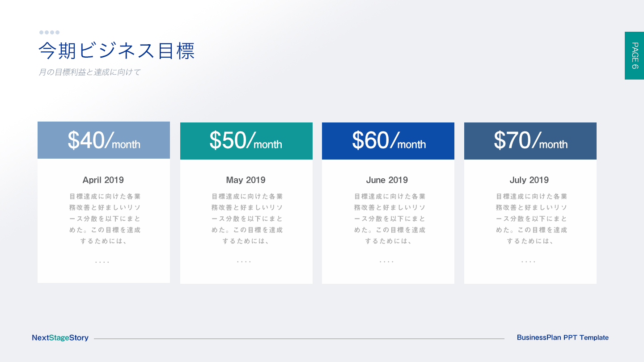This screenshot has height=362, width=644.
Task: Select the May 2019 heading
Action: point(246,180)
